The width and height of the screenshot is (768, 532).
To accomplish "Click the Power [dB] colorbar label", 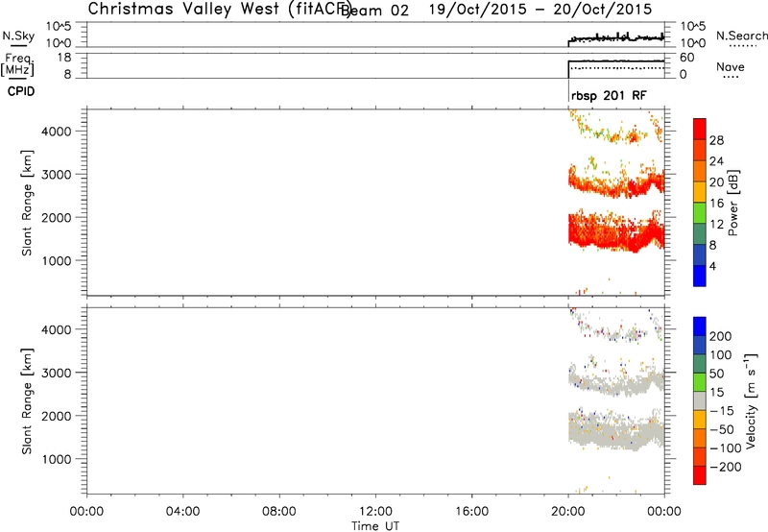I will coord(732,203).
